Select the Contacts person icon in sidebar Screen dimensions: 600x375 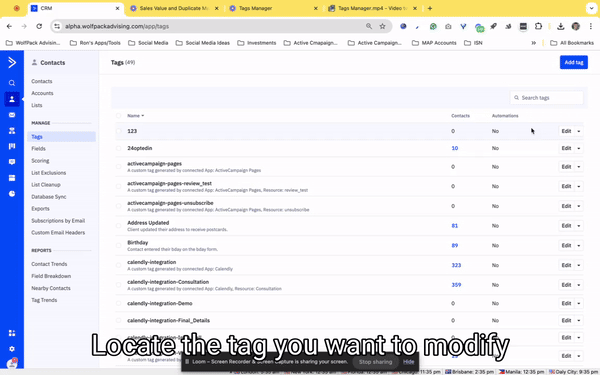12,99
